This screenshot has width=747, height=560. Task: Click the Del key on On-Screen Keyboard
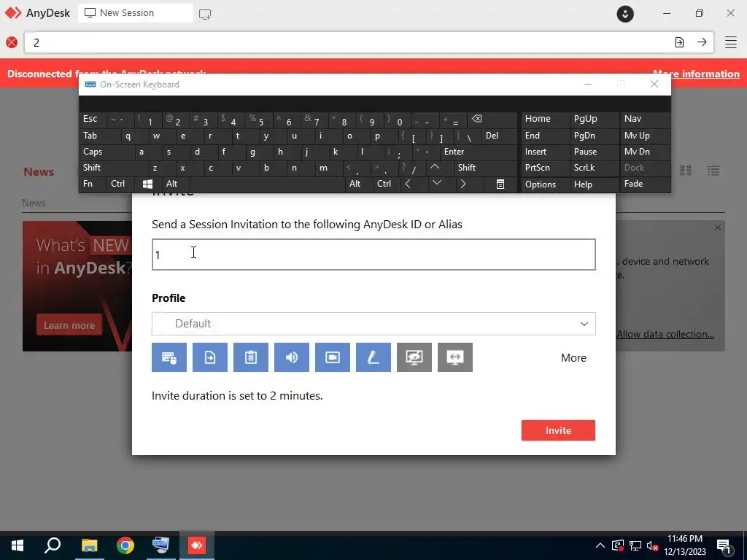click(x=499, y=136)
